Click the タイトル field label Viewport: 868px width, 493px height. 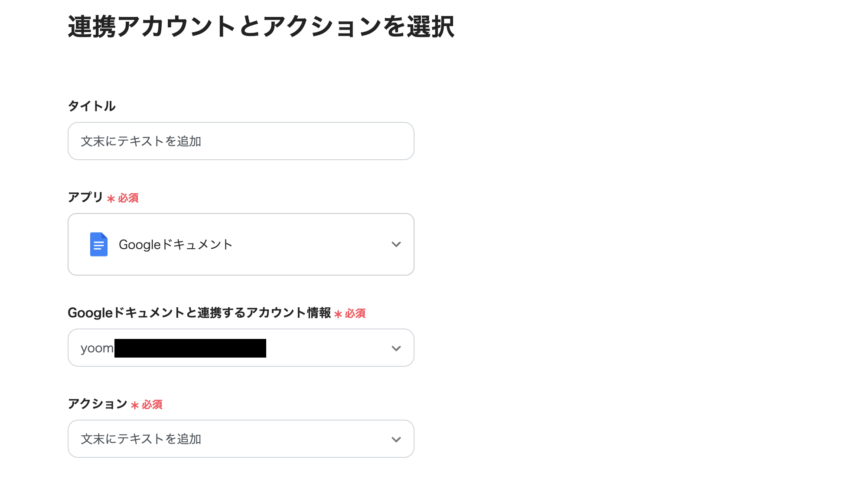pos(91,105)
